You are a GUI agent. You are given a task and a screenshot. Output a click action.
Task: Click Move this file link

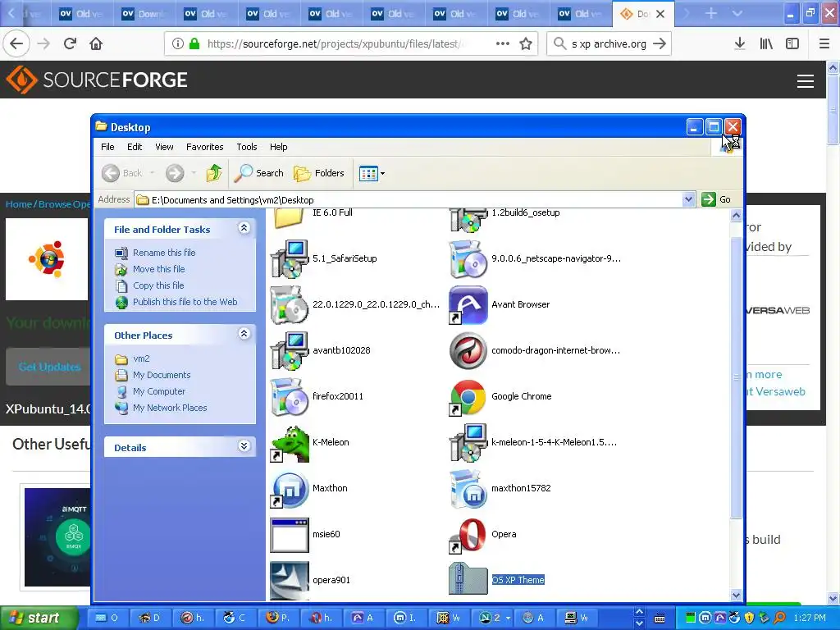point(158,269)
